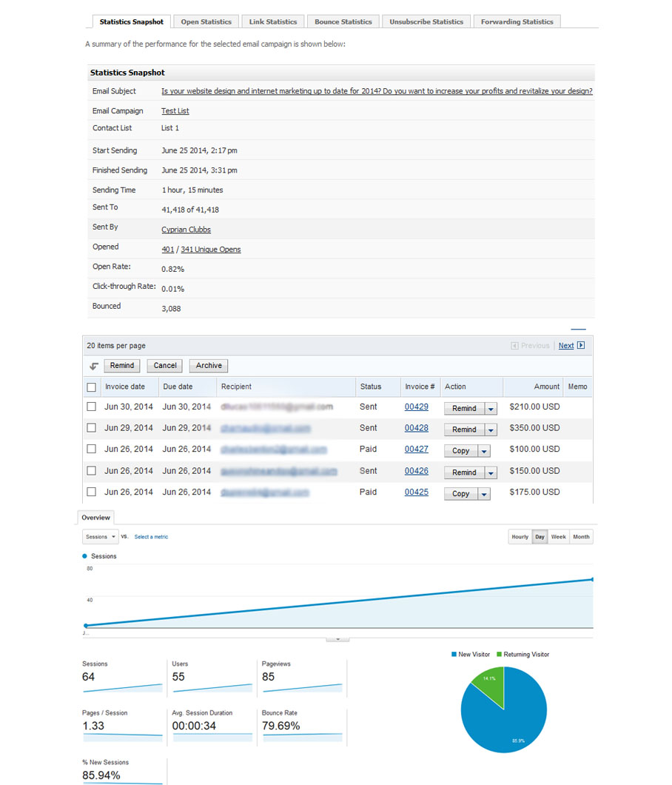Toggle the select-all invoices checkbox
Image resolution: width=672 pixels, height=785 pixels.
(92, 387)
